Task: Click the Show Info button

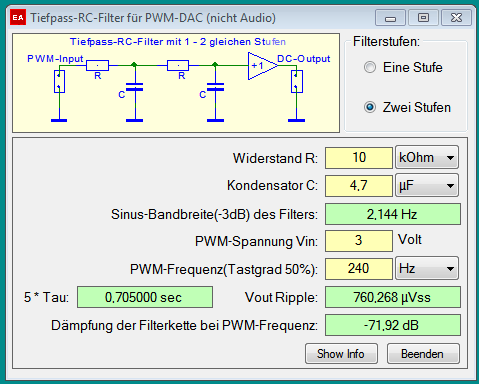Action: [x=341, y=354]
